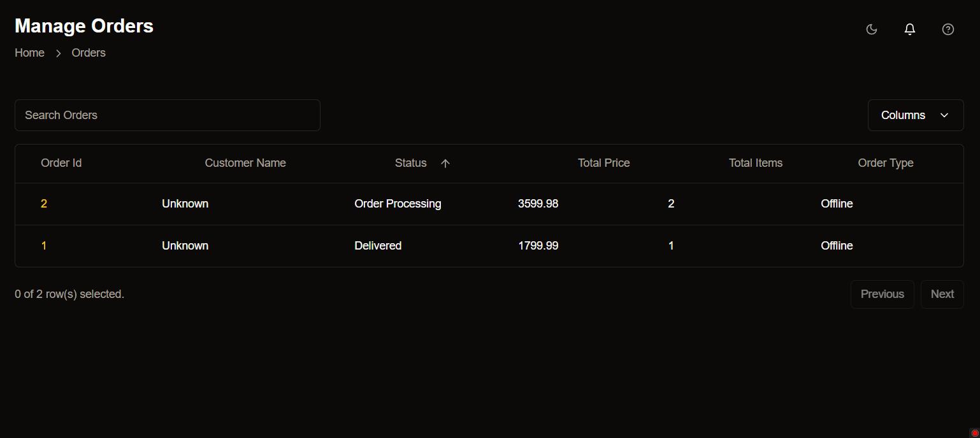Open the help question mark icon
980x438 pixels.
[x=948, y=29]
